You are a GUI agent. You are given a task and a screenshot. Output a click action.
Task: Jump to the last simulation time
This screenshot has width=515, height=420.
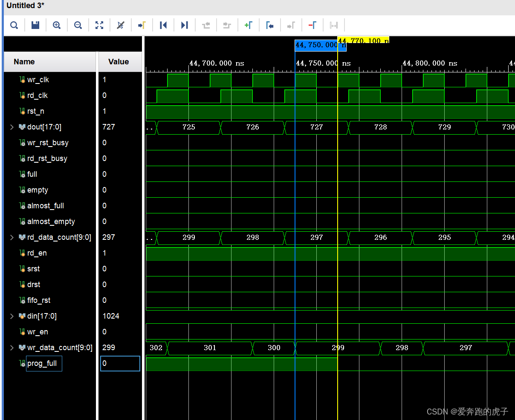pos(185,26)
